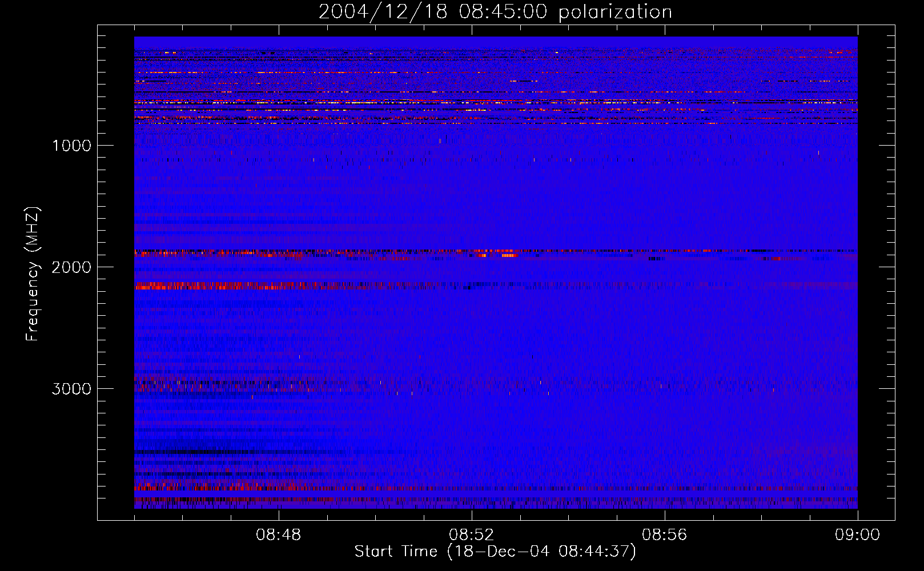Select the 2000 frequency tick label
The height and width of the screenshot is (571, 924).
(71, 267)
